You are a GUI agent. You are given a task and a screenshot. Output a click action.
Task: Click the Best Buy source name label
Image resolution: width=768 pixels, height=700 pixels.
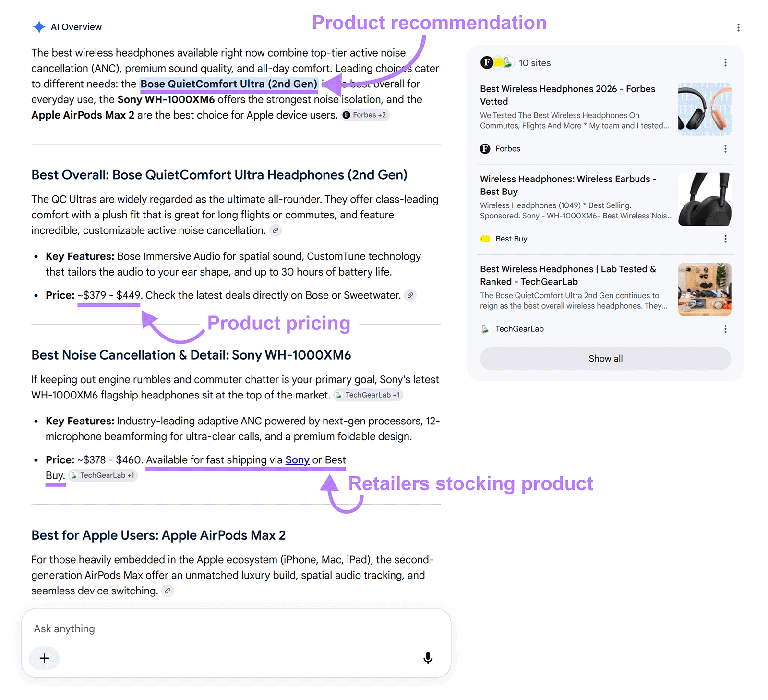pyautogui.click(x=511, y=239)
